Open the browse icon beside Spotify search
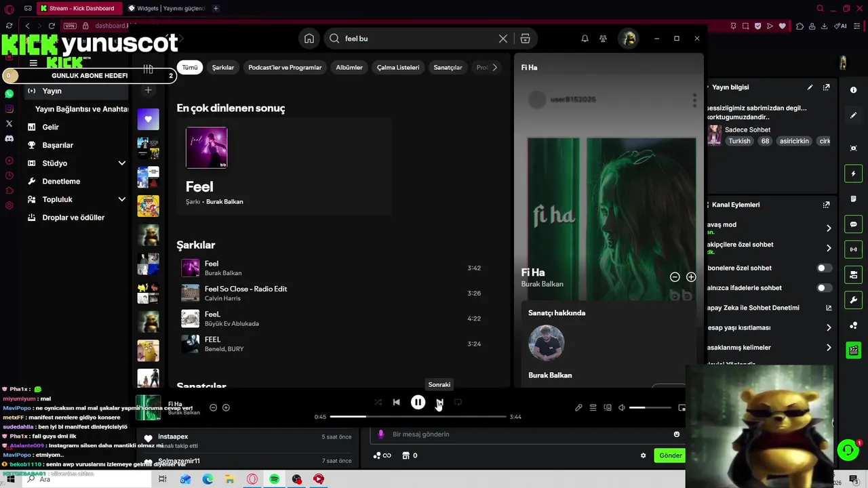868x488 pixels. pos(525,39)
